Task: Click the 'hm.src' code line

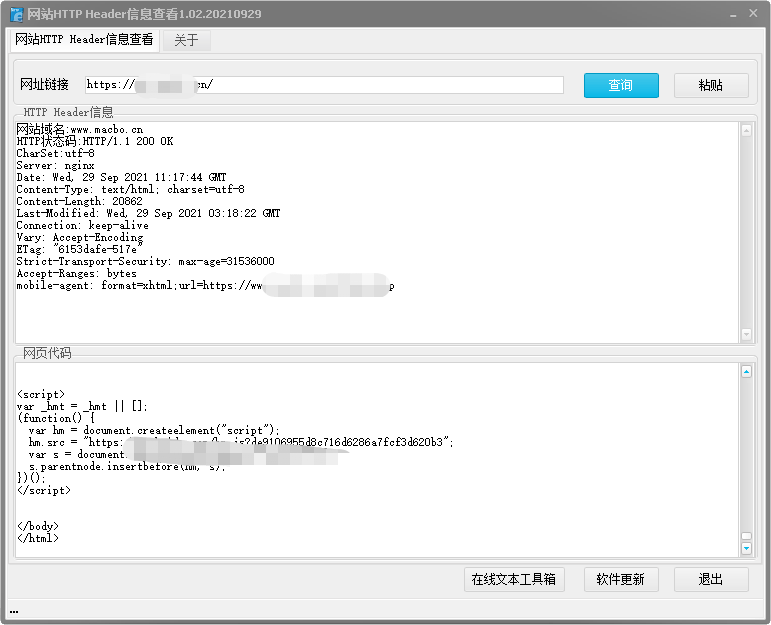Action: click(241, 443)
